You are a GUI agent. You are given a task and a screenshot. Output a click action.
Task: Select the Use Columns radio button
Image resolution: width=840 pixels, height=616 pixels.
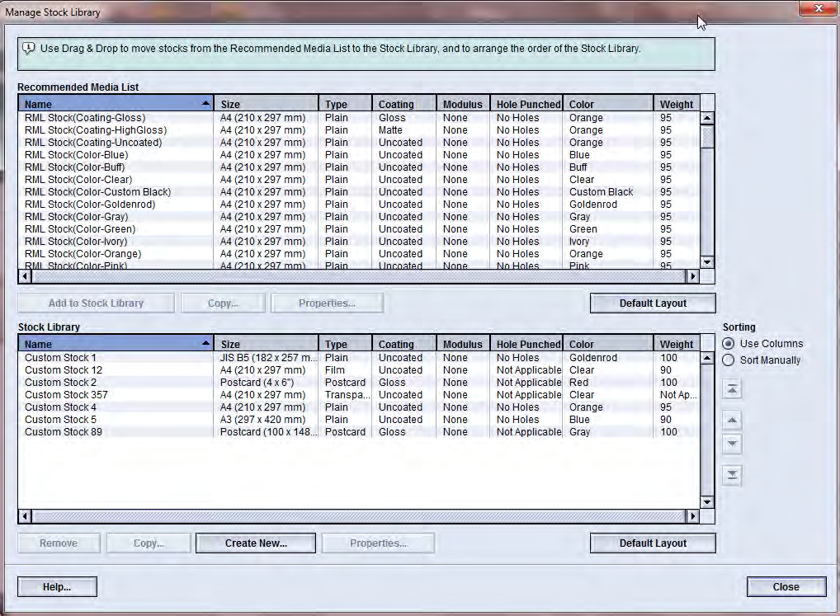[x=728, y=344]
